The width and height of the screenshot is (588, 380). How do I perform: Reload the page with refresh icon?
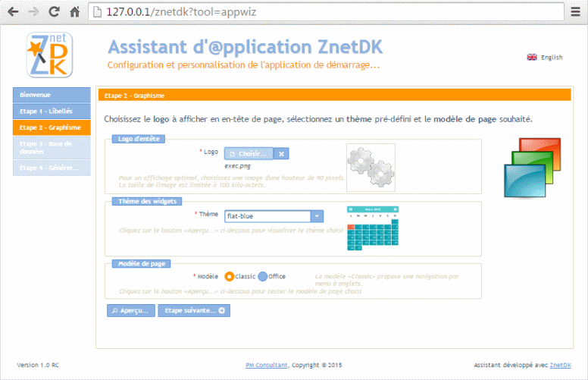55,12
